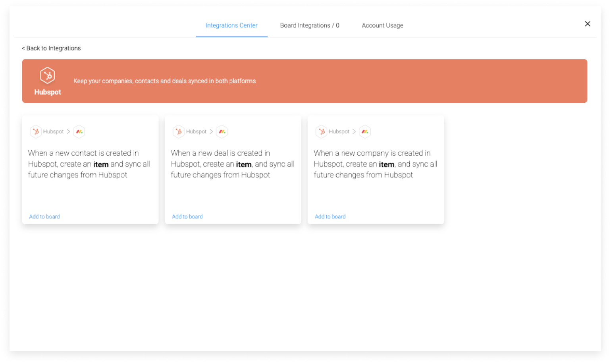Close the Integrations Center dialog
Viewport: 611px width, 364px height.
click(588, 24)
